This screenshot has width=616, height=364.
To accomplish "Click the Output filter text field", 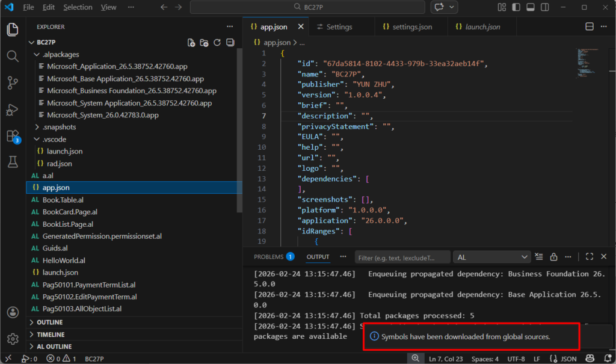I will [x=402, y=257].
